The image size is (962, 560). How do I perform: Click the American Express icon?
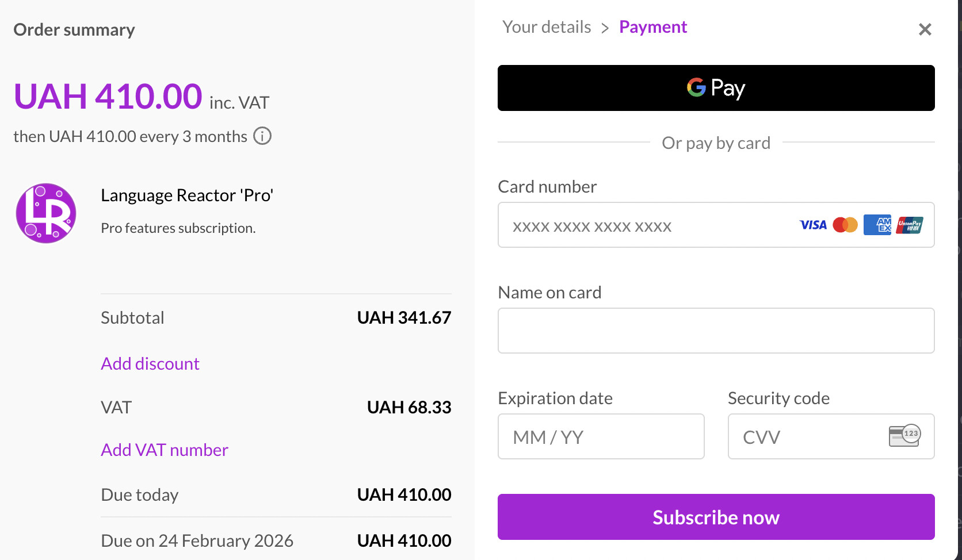(877, 225)
